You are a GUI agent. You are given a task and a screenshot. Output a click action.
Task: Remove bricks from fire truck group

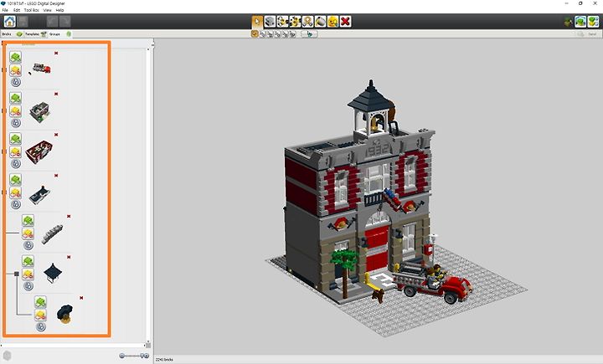point(15,70)
